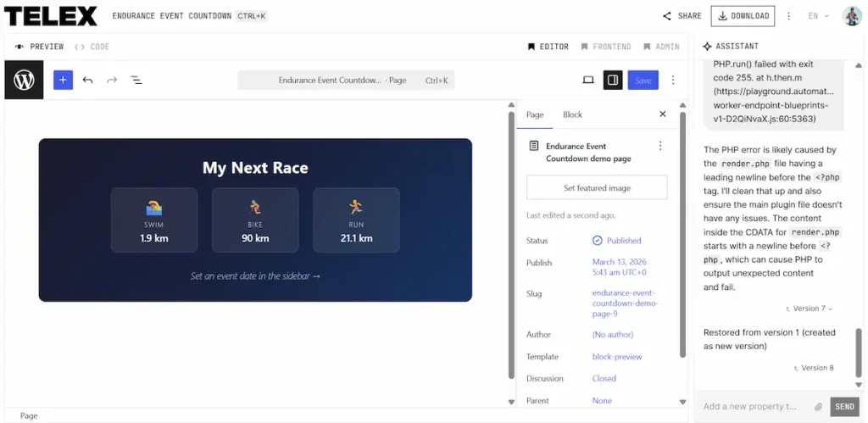
Task: Click the Endurance Event Countdown project title
Action: click(171, 16)
